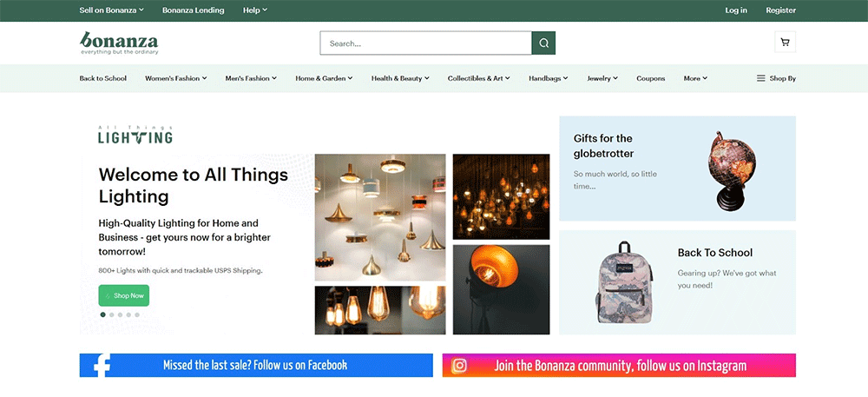868x397 pixels.
Task: Select the third carousel dot indicator
Action: click(x=120, y=314)
